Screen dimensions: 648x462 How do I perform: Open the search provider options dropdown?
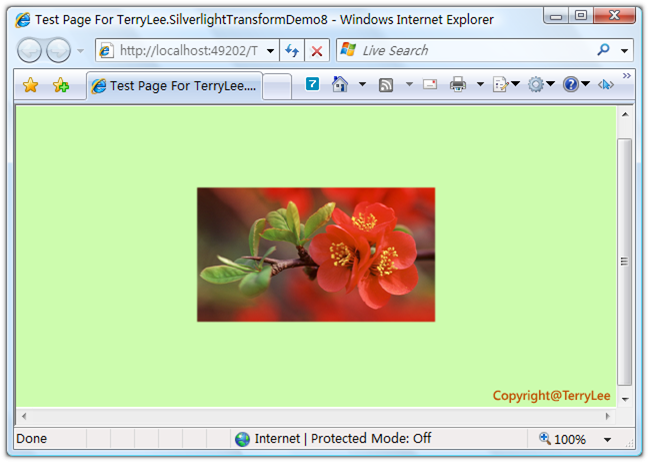[x=624, y=51]
